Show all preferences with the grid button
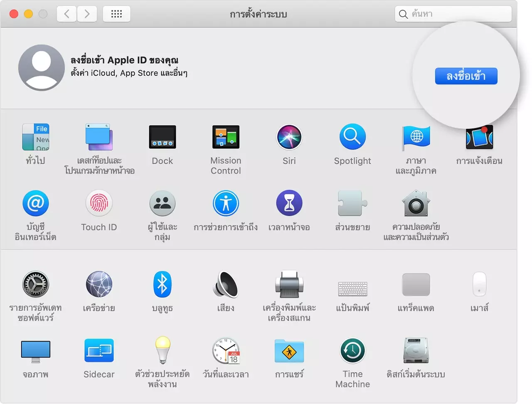This screenshot has height=404, width=532. tap(116, 14)
